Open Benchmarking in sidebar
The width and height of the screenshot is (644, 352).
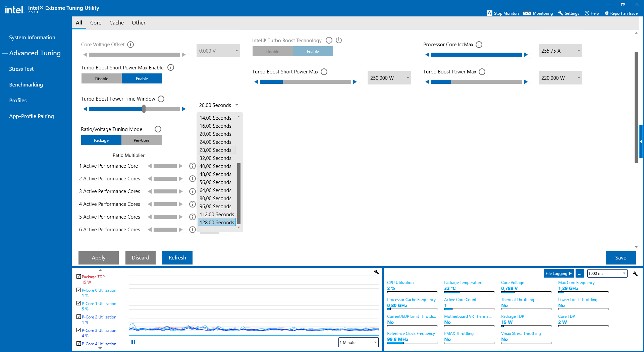tap(26, 85)
